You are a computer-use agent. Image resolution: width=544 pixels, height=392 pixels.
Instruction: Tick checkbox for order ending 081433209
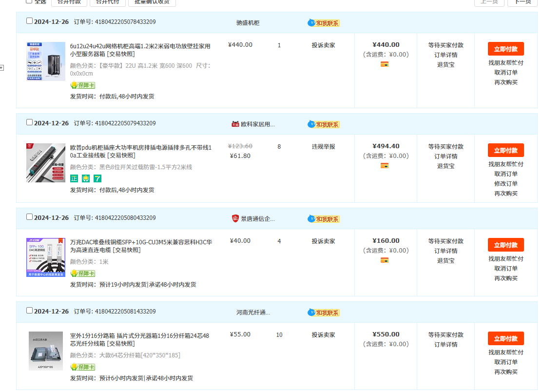[30, 311]
